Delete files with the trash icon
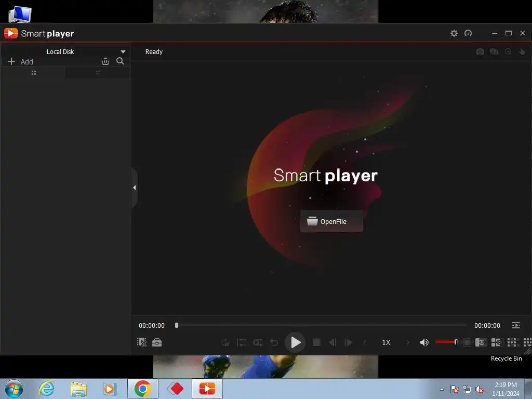Screen dimensions: 532x399 105,61
